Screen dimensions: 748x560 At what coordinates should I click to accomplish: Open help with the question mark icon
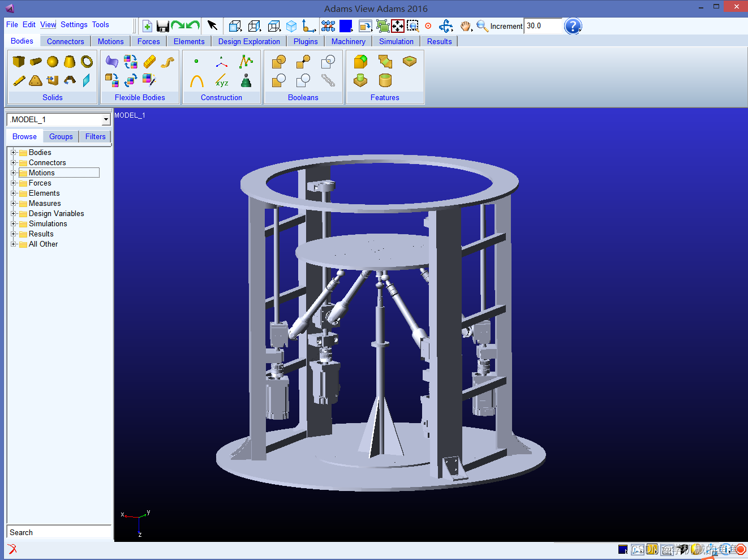[x=573, y=26]
